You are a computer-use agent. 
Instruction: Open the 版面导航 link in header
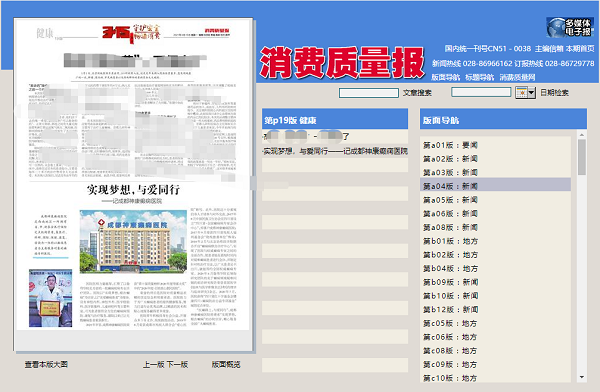[x=445, y=77]
